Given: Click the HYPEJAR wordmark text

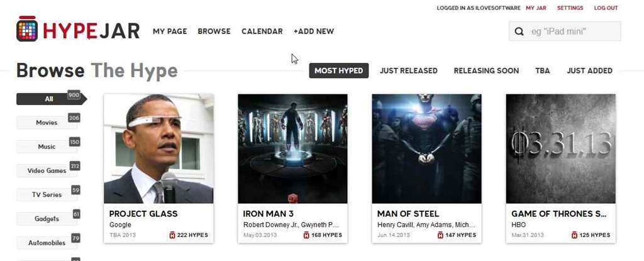Looking at the screenshot, I should click(x=91, y=31).
